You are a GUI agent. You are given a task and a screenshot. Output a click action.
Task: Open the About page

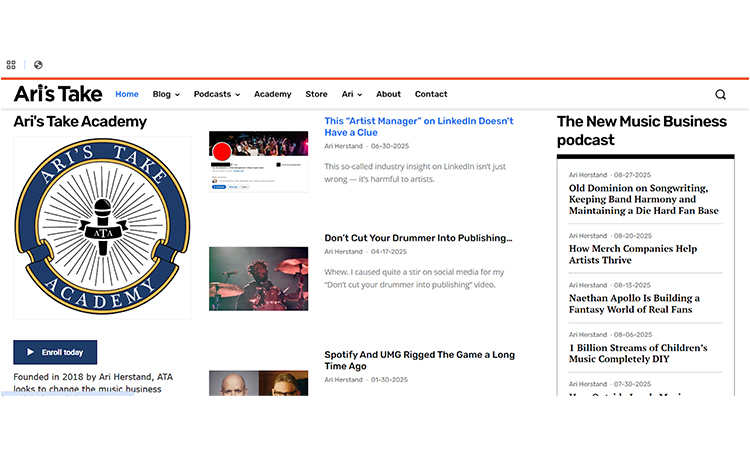[388, 94]
